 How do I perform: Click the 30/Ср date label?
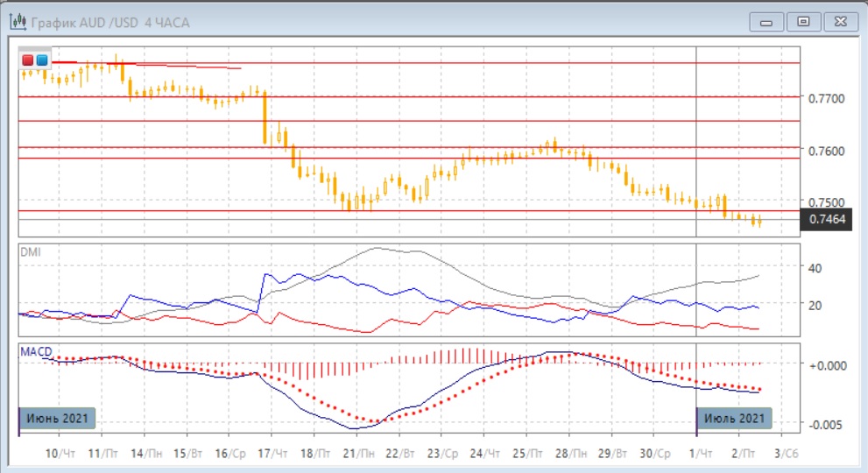[655, 454]
